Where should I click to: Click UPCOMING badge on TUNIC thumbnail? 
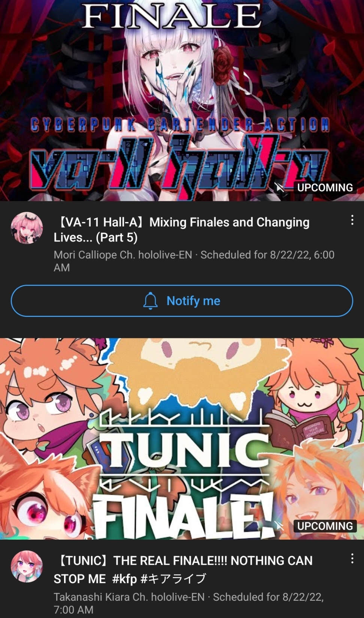point(325,526)
